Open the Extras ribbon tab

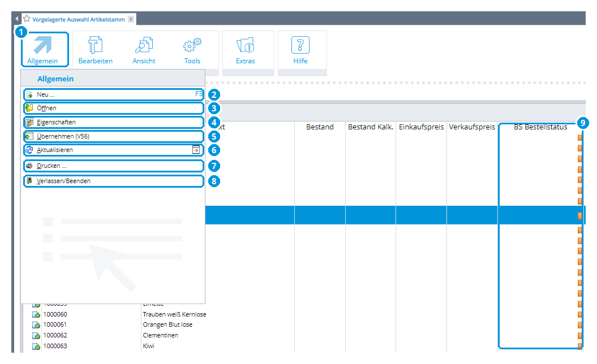(246, 50)
